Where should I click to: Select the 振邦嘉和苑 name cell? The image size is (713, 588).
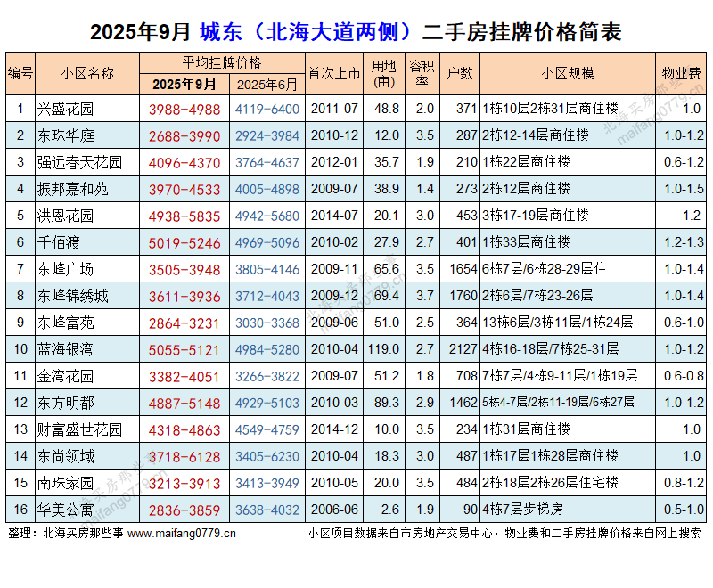87,189
